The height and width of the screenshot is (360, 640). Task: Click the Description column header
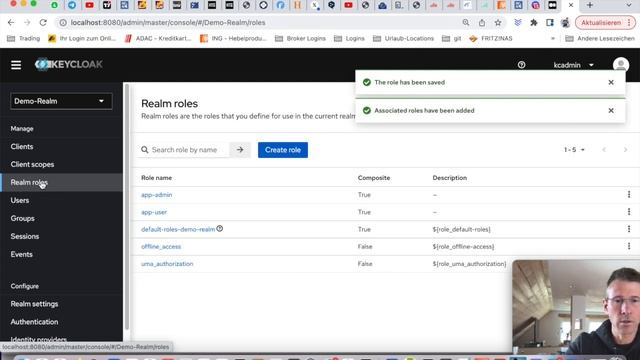449,178
